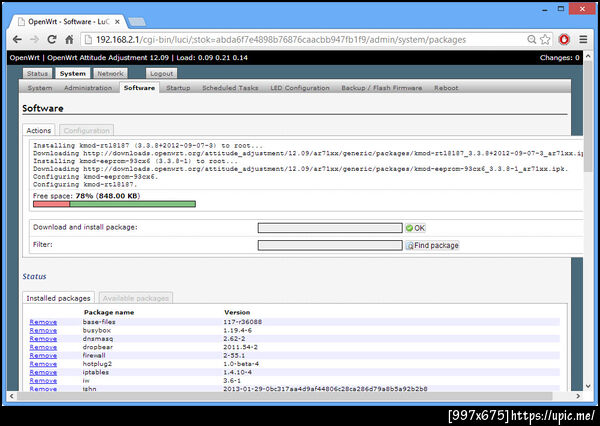Close the OpenWrt Software browser tab
Screen dimensions: 600x426
117,22
